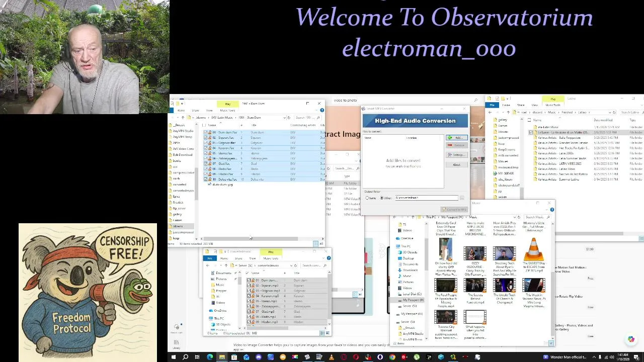Toggle checkbox for 07 - Glad.flac

coord(206,164)
